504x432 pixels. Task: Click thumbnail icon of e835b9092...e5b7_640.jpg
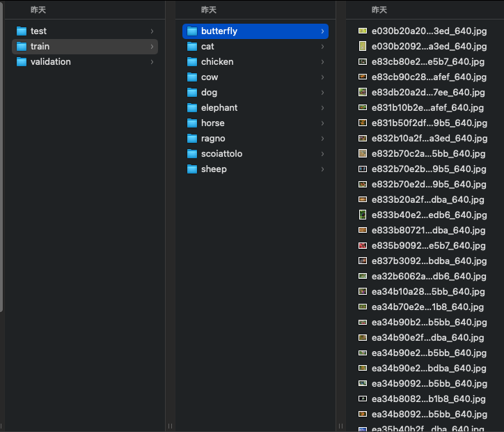click(x=362, y=246)
